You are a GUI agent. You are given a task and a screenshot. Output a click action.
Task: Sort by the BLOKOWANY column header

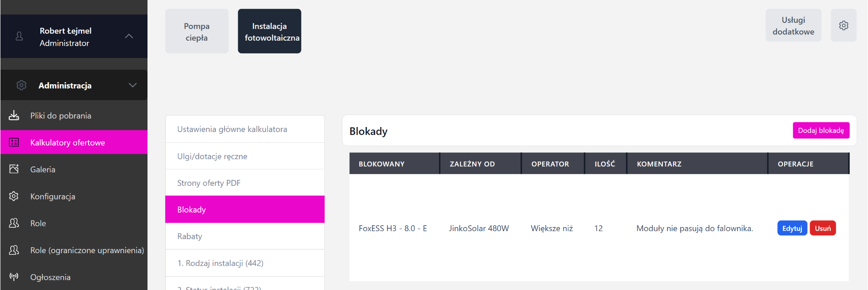[381, 164]
